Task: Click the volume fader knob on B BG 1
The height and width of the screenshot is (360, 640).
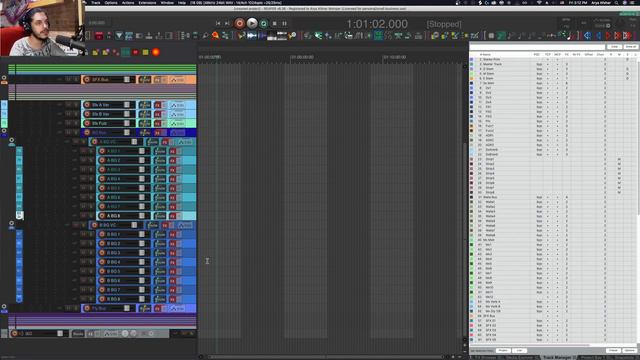Action: click(x=142, y=234)
